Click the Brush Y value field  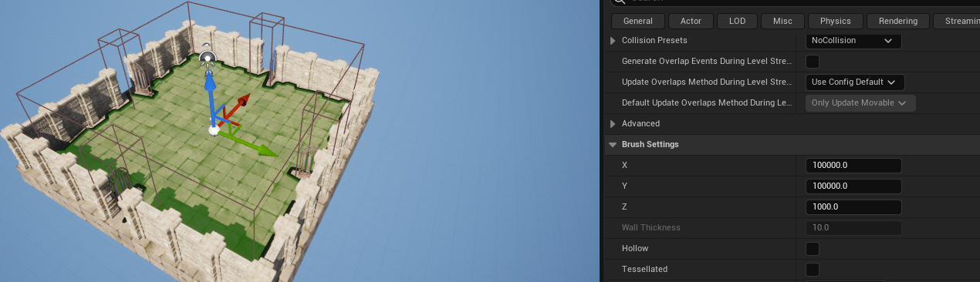coord(853,186)
